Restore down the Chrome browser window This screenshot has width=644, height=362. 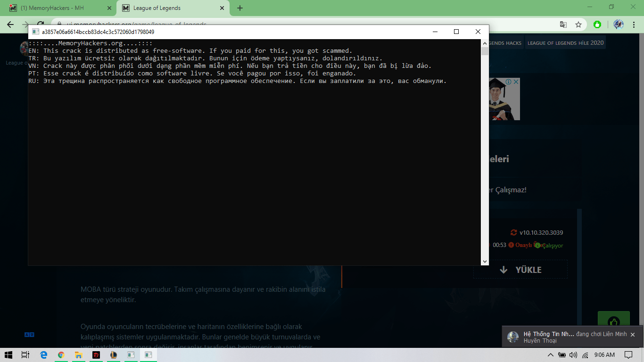[611, 7]
